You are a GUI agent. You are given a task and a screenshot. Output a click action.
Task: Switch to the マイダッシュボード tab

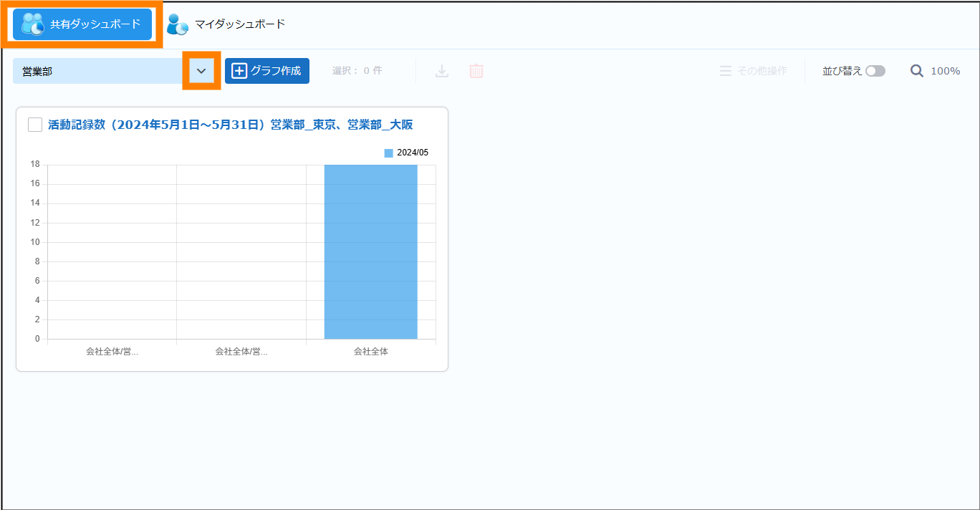point(240,24)
